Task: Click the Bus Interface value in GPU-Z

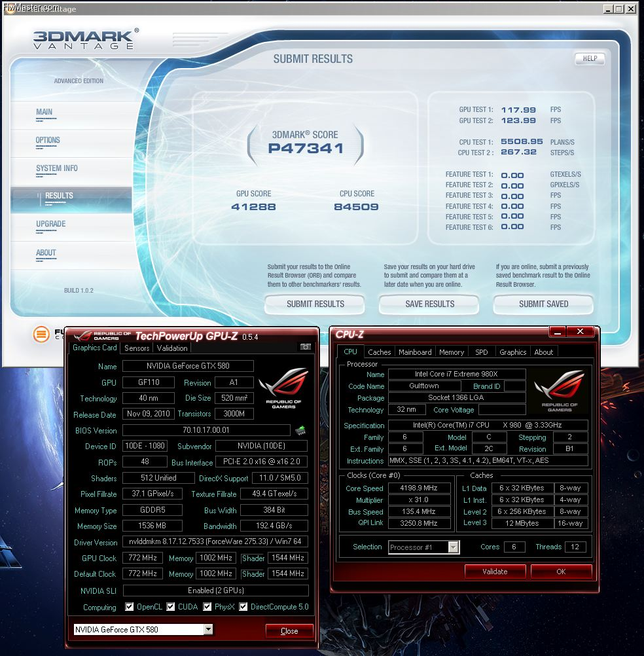Action: pyautogui.click(x=262, y=462)
